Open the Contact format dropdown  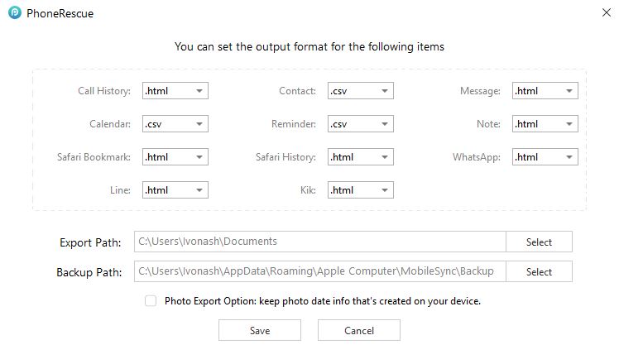[x=360, y=91]
